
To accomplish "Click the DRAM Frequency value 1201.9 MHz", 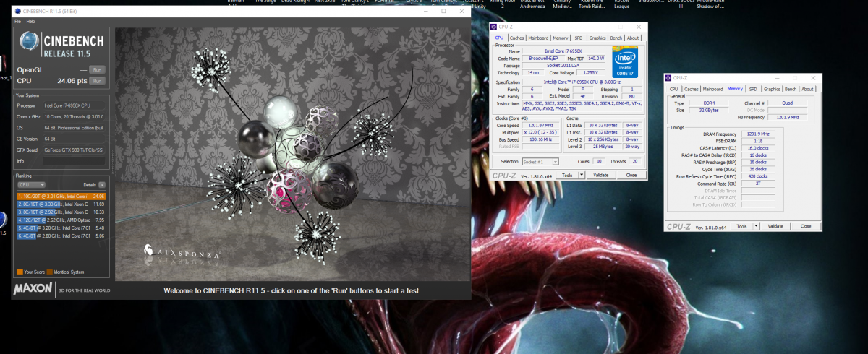I will pos(757,134).
